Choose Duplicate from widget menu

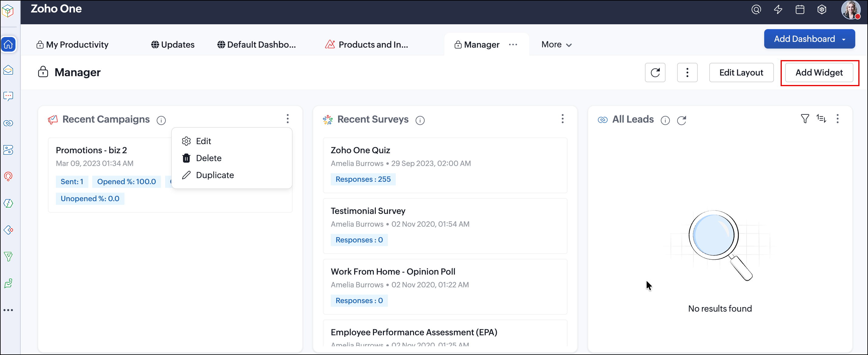(x=232, y=175)
